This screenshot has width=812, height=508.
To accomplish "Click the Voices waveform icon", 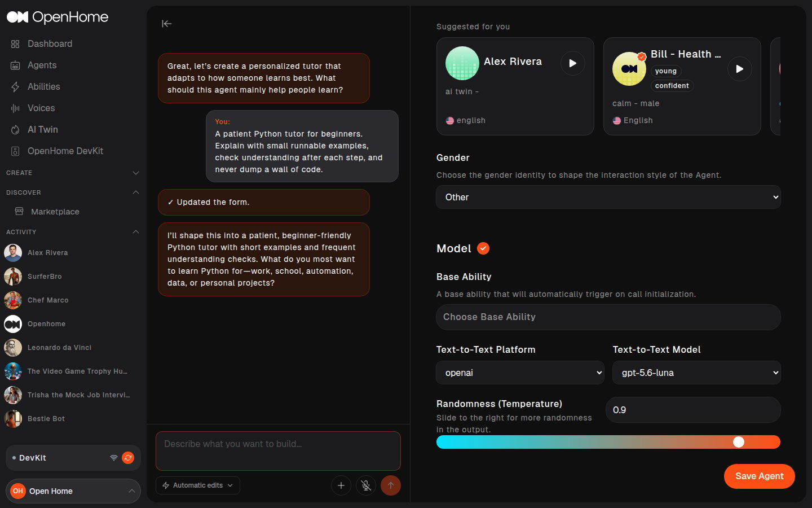I will (x=15, y=108).
